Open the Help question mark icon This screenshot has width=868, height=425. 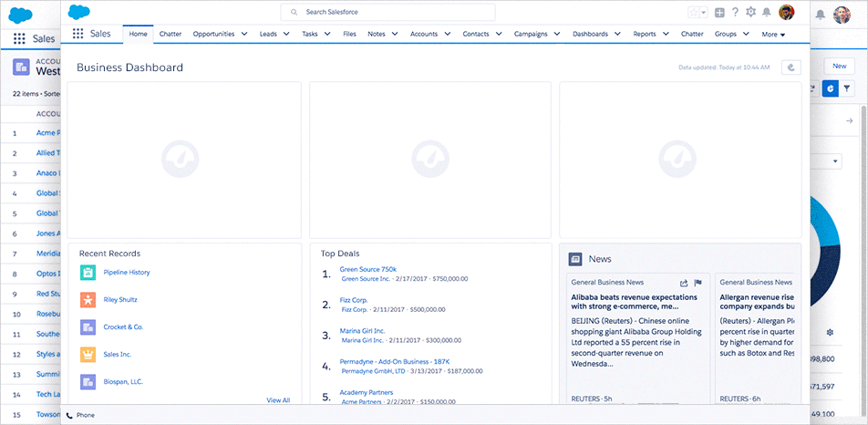[735, 12]
